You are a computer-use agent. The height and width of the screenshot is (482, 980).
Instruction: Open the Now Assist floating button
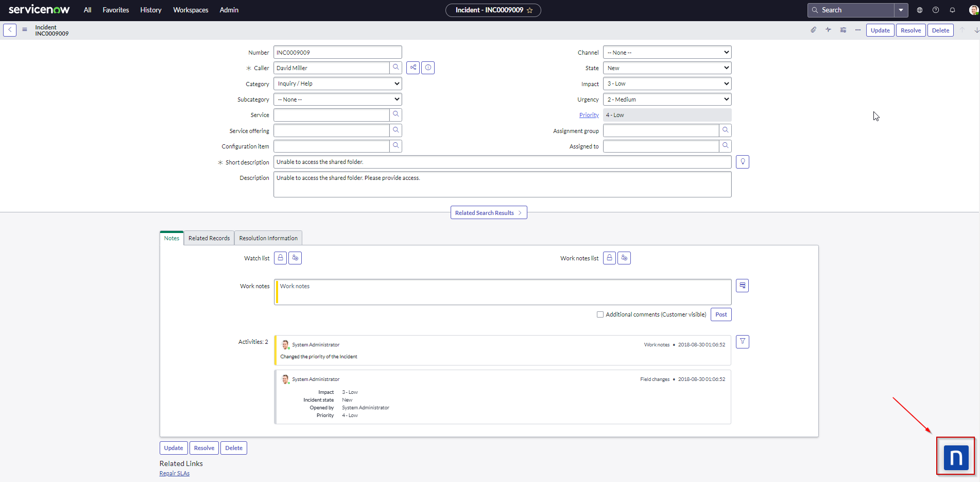[x=956, y=457]
